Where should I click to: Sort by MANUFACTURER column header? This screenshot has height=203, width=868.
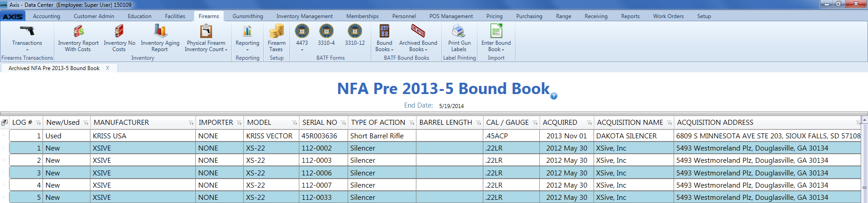tap(121, 123)
